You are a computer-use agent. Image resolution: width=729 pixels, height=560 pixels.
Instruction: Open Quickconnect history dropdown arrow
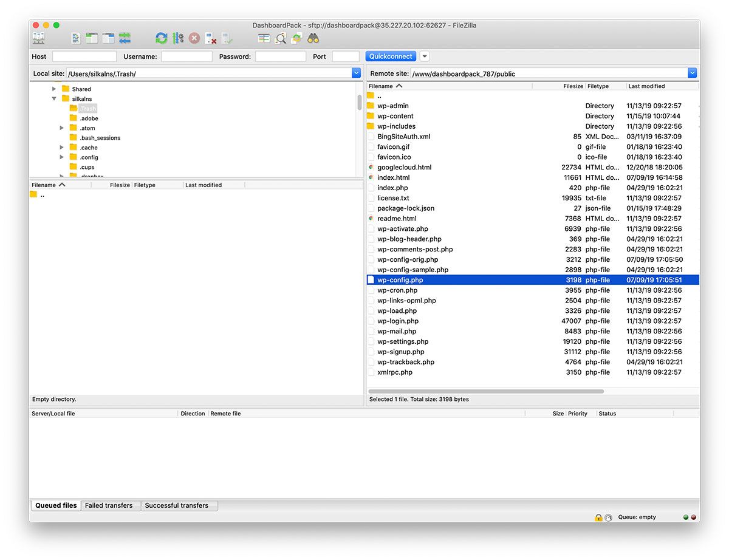point(425,56)
